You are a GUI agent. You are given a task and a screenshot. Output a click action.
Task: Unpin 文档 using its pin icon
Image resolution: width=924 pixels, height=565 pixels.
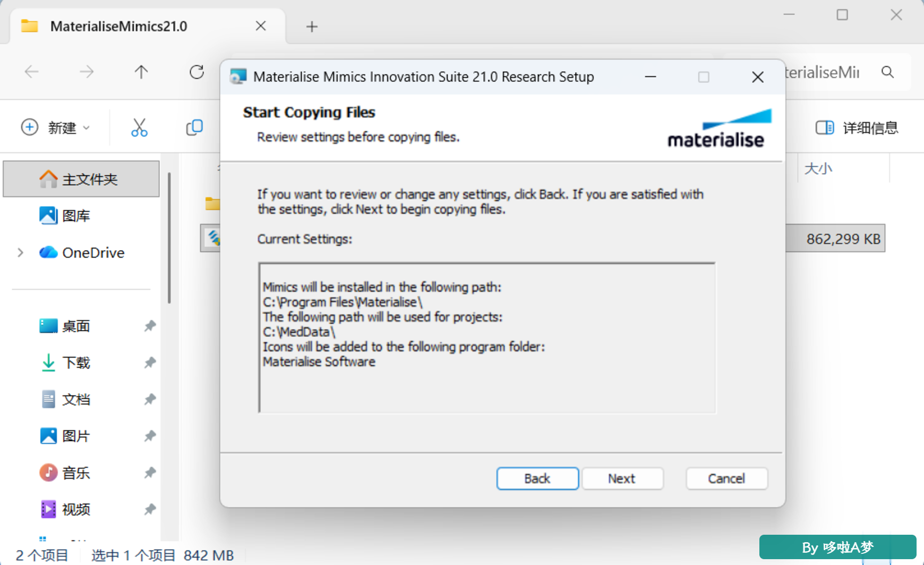150,399
